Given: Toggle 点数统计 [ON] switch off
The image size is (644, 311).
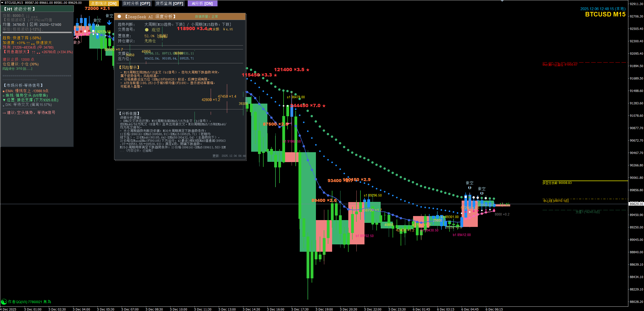Looking at the screenshot, I should (104, 4).
